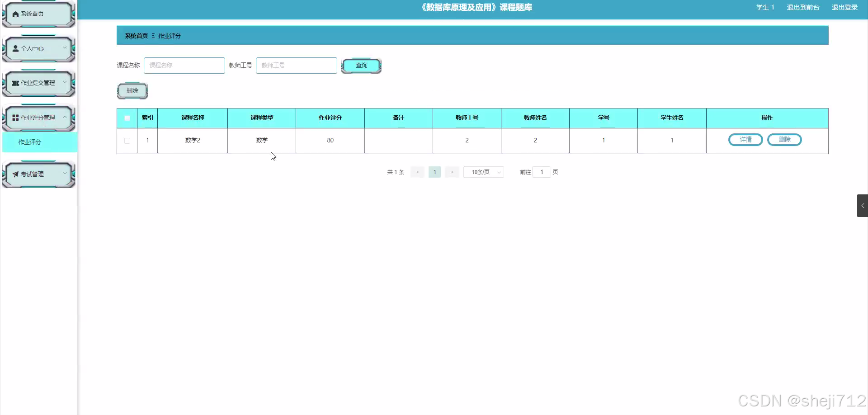
Task: Click the grid icon next to 作业提交管理
Action: (14, 83)
